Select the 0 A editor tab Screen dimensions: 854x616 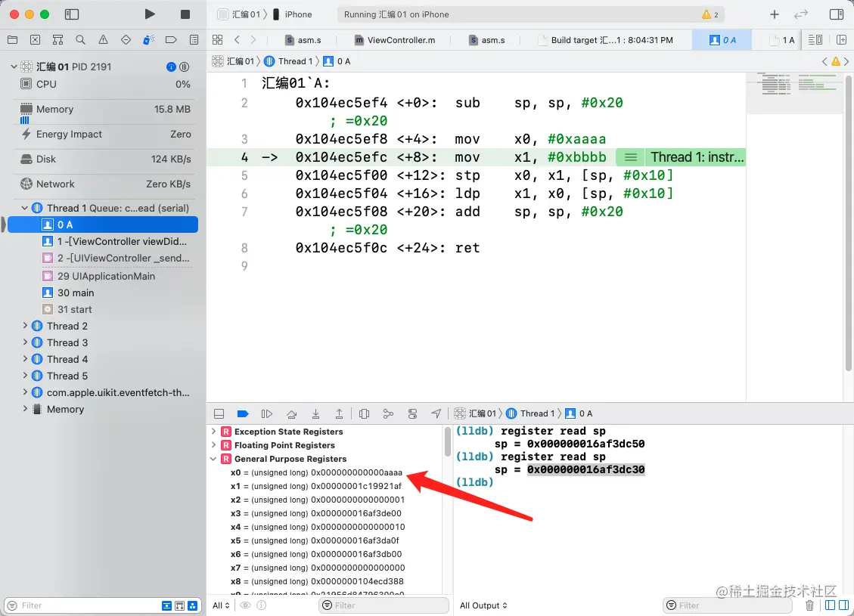click(x=722, y=40)
